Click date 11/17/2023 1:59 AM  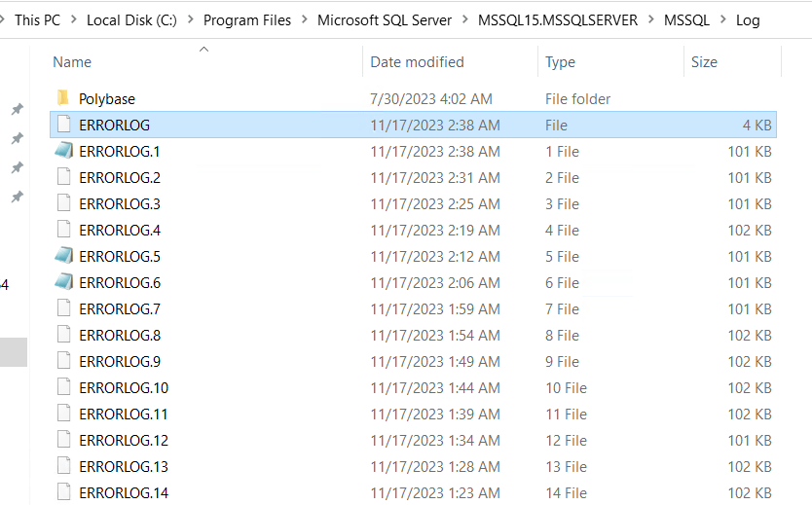435,308
